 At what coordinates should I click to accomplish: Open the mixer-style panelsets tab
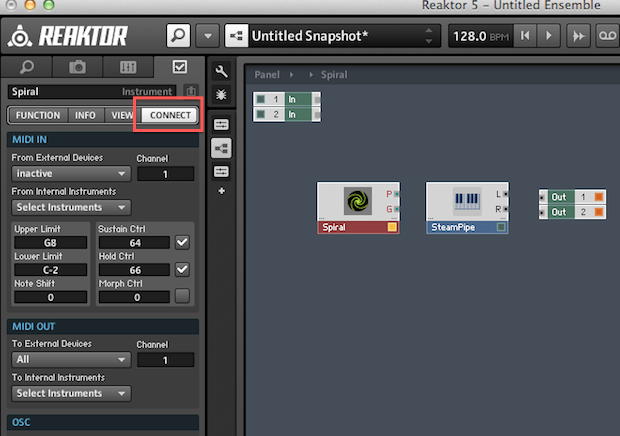(x=128, y=68)
